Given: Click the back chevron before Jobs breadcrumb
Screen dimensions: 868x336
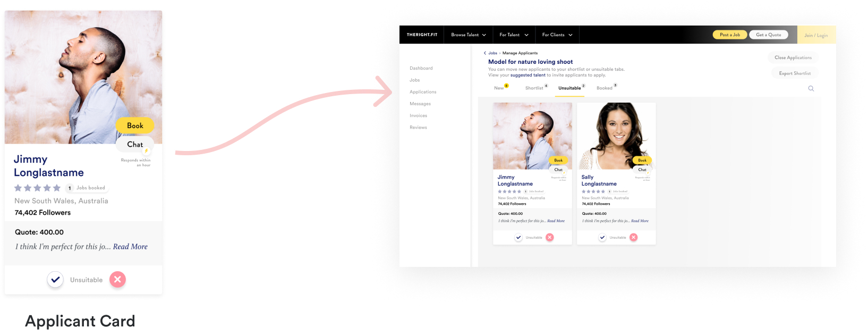Looking at the screenshot, I should pyautogui.click(x=485, y=53).
